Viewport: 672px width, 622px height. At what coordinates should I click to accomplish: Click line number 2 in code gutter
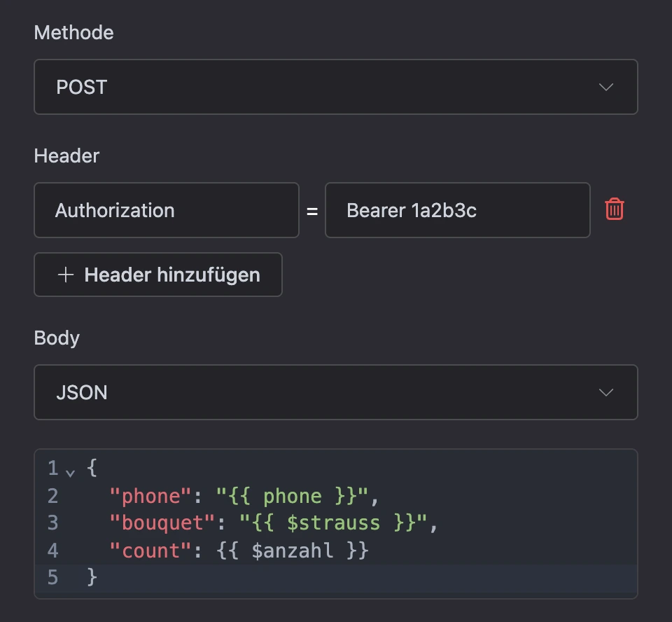(x=52, y=497)
